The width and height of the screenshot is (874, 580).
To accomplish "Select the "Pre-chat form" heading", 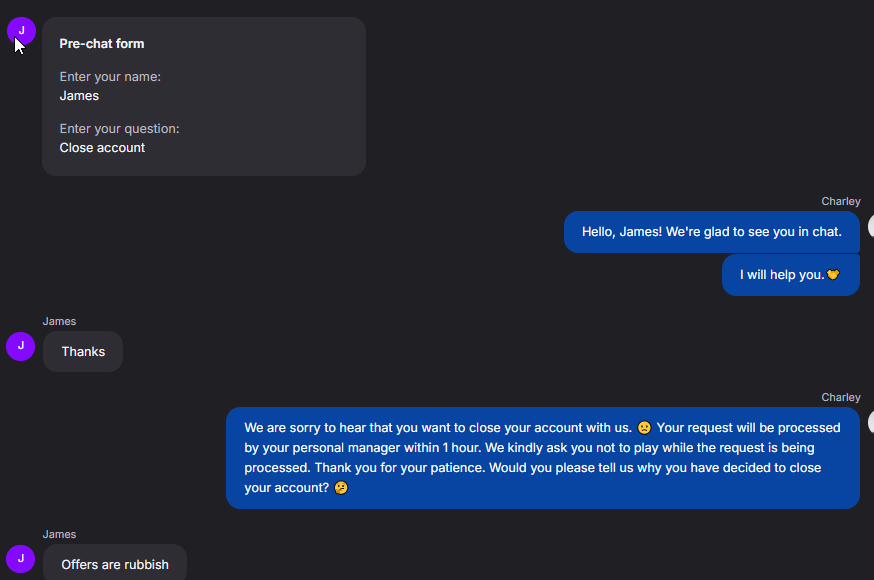I will tap(102, 44).
